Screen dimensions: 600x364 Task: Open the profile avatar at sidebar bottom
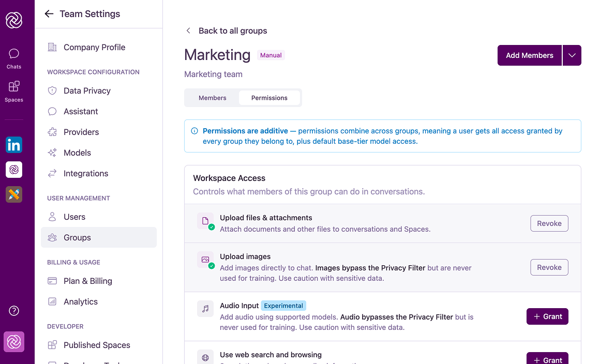coord(14,342)
